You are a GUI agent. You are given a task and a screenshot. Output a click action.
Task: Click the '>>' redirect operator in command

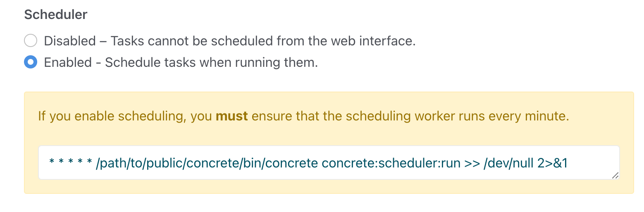click(472, 164)
